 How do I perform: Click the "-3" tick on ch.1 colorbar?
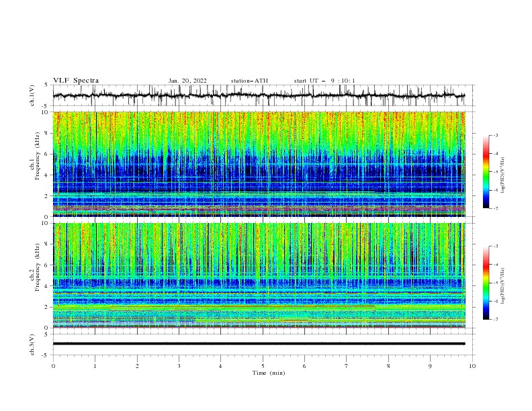coord(495,135)
